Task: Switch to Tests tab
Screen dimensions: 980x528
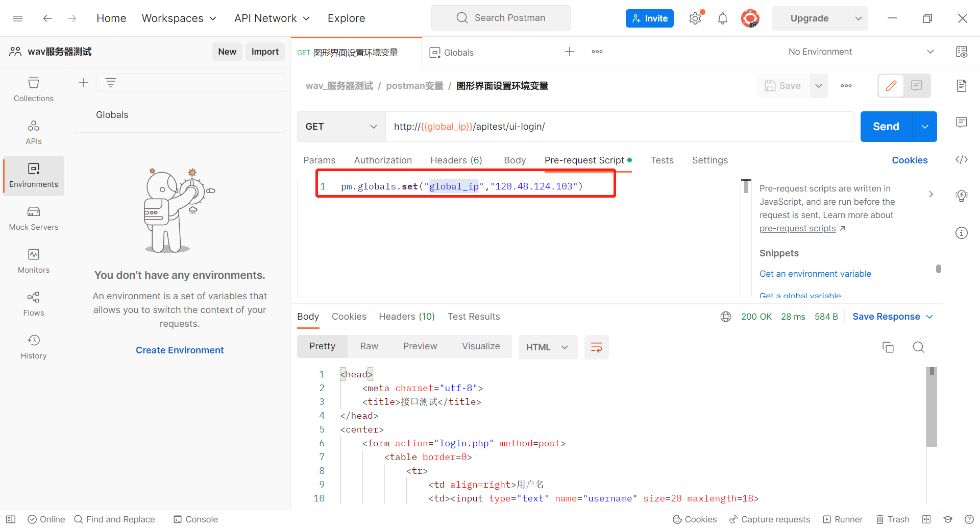Action: [x=662, y=160]
